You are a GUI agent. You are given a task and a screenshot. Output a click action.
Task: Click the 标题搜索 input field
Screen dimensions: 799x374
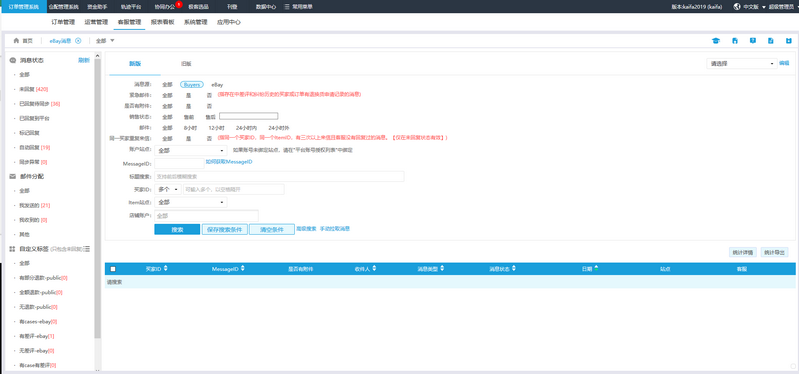pos(279,176)
